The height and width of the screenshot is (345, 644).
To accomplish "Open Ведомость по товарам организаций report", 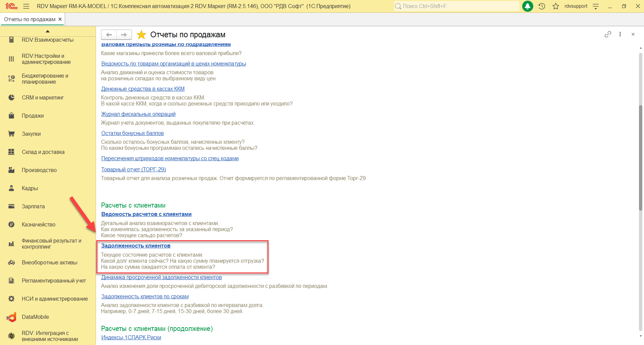I will pos(174,63).
